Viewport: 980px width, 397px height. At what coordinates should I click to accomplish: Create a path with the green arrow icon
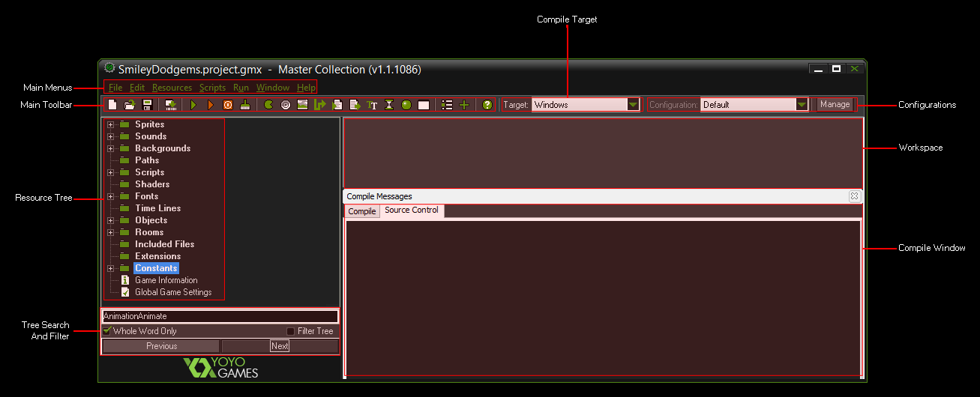[x=320, y=105]
